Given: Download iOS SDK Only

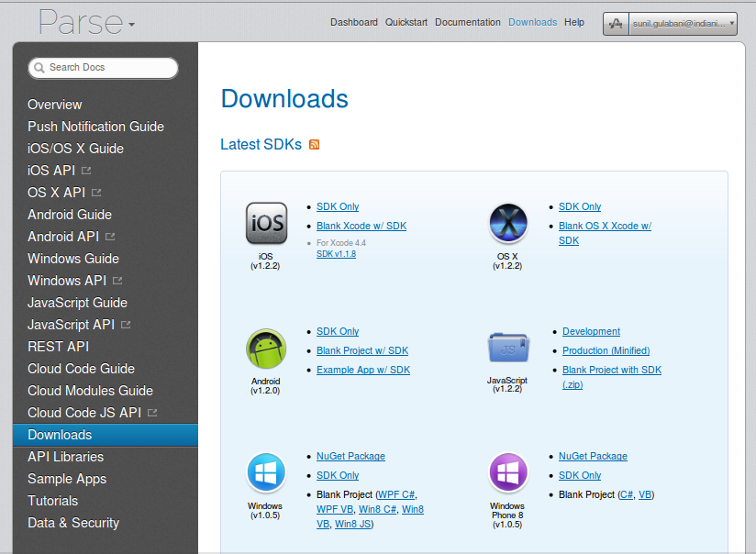Looking at the screenshot, I should point(338,206).
